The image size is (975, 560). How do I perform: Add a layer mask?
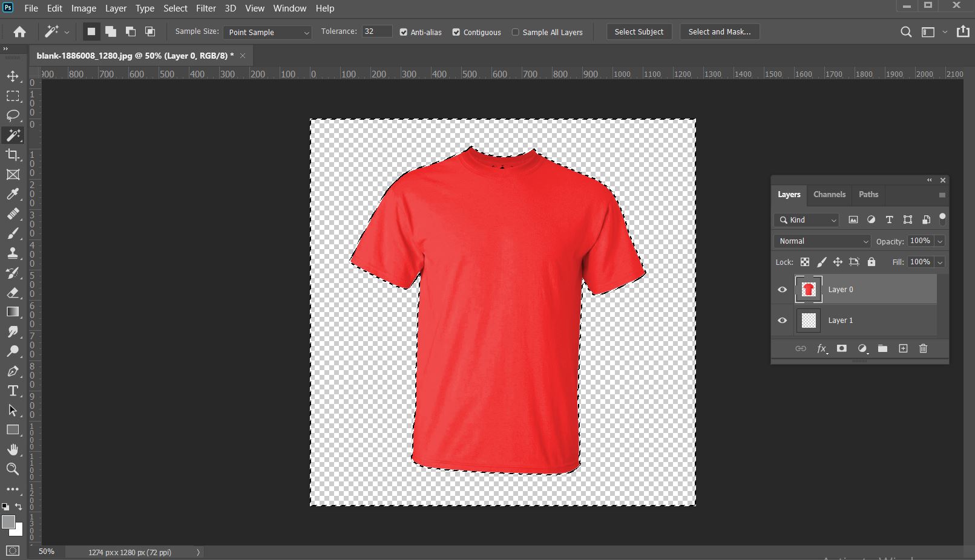(x=841, y=348)
